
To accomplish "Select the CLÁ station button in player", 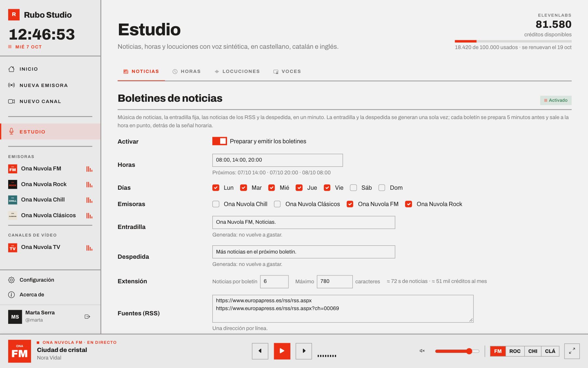I will pos(550,351).
